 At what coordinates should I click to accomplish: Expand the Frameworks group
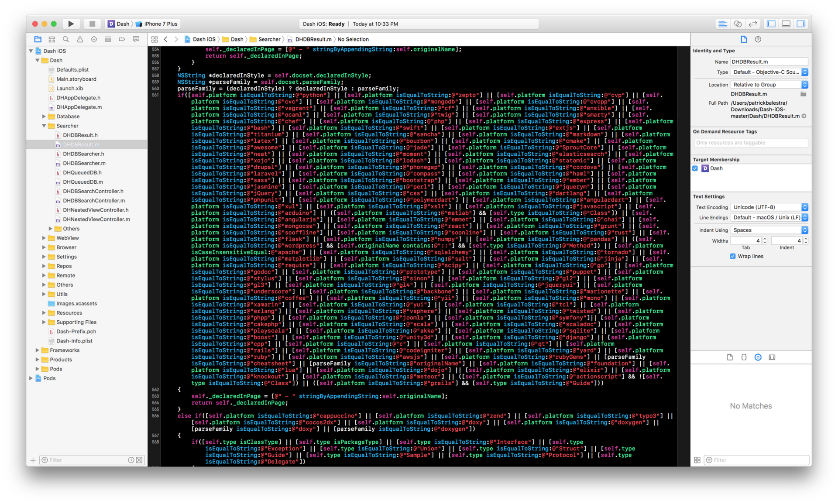tap(38, 350)
